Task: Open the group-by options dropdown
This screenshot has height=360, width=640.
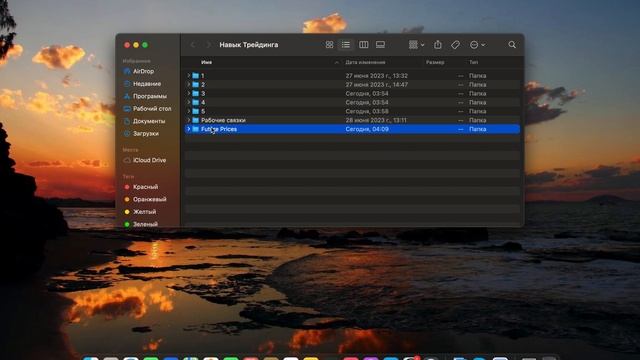Action: [x=416, y=44]
